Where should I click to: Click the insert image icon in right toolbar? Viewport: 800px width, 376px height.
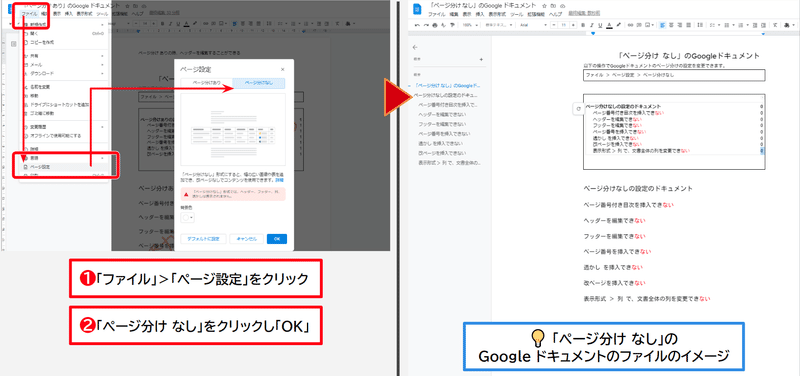point(647,24)
